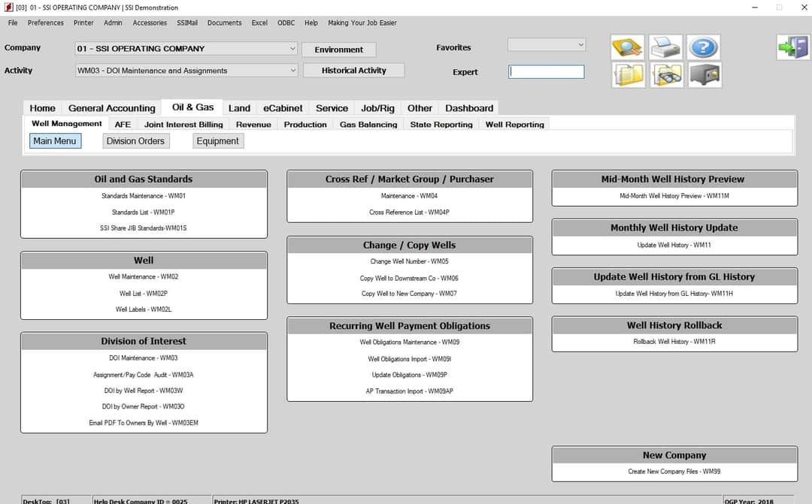Click the Historical Activity button
This screenshot has height=504, width=812.
click(353, 71)
